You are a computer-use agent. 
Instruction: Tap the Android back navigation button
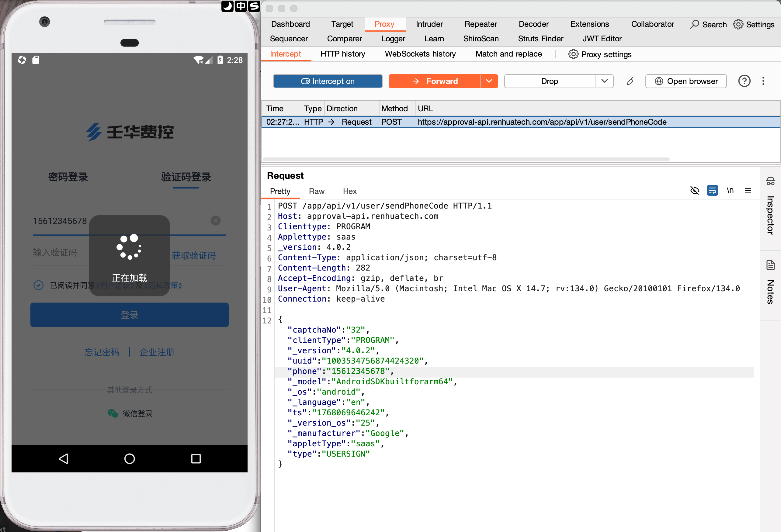tap(64, 459)
